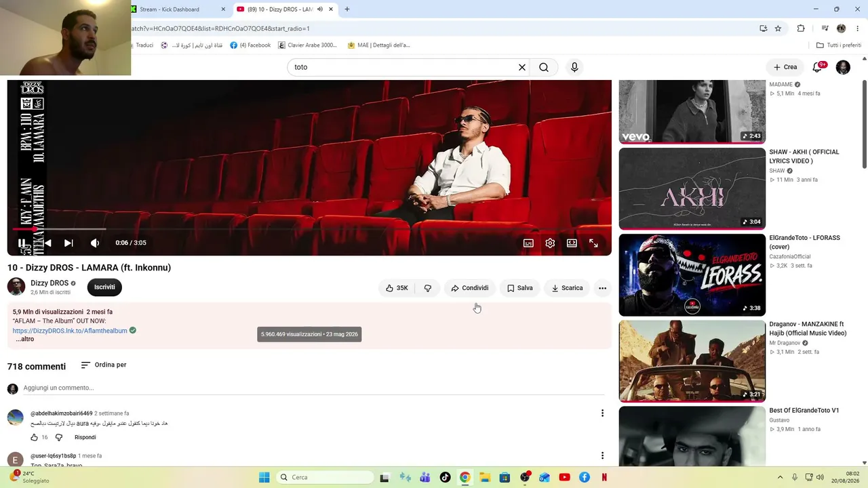Mute the video player volume
The width and height of the screenshot is (868, 488).
tap(95, 243)
